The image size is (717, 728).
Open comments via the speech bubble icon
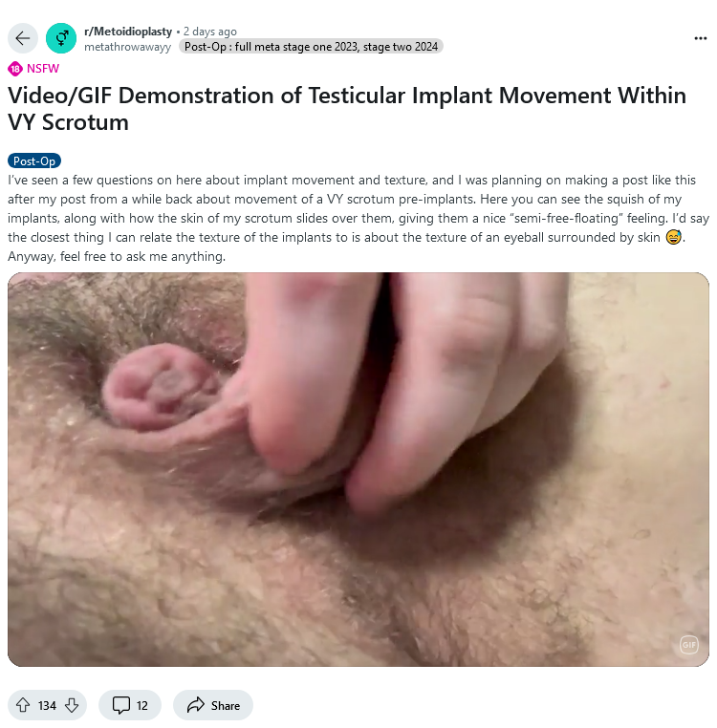121,705
